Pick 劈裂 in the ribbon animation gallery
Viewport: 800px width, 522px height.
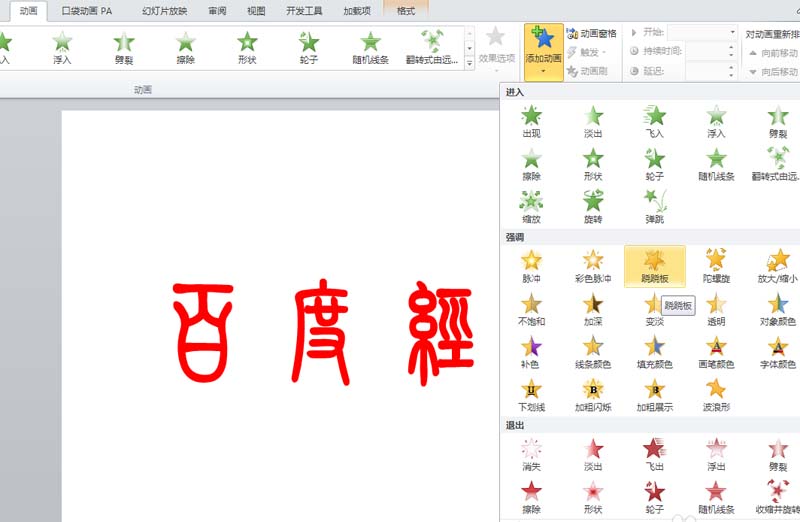[x=124, y=48]
